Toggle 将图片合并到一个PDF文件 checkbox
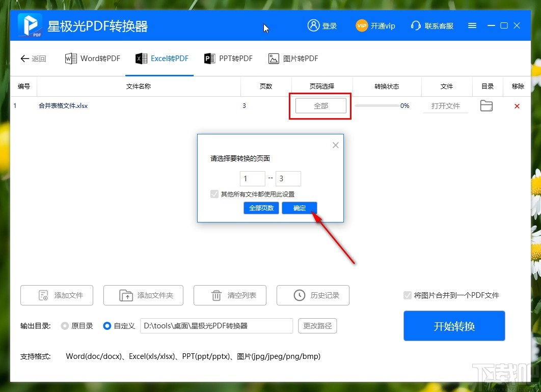The image size is (541, 392). (x=408, y=295)
